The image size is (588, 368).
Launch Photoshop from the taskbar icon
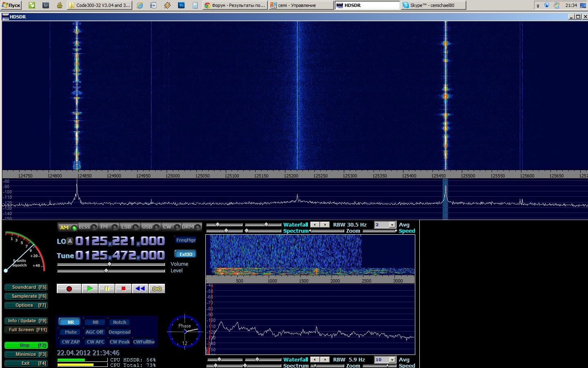[181, 5]
